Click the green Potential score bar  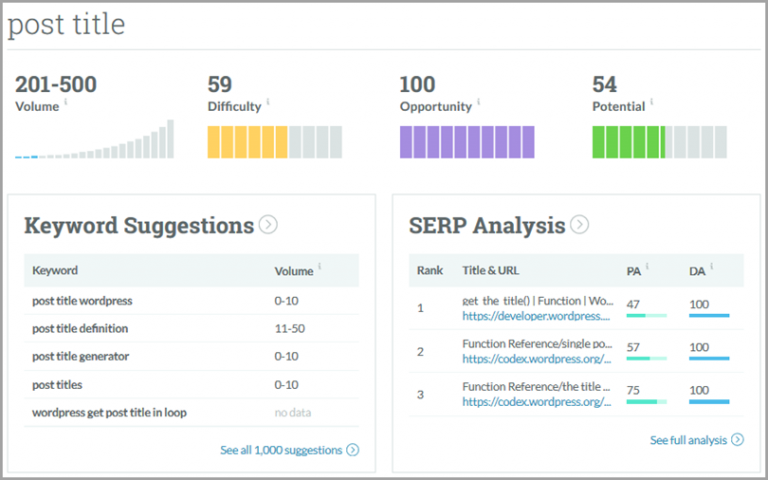pyautogui.click(x=663, y=142)
